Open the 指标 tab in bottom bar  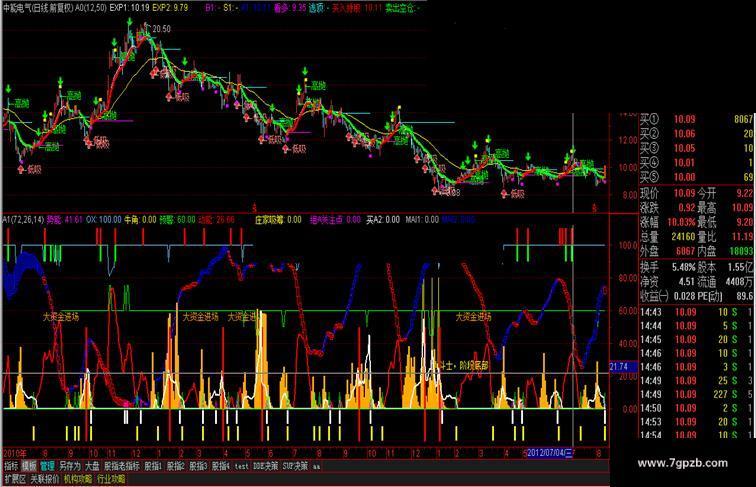(x=11, y=466)
